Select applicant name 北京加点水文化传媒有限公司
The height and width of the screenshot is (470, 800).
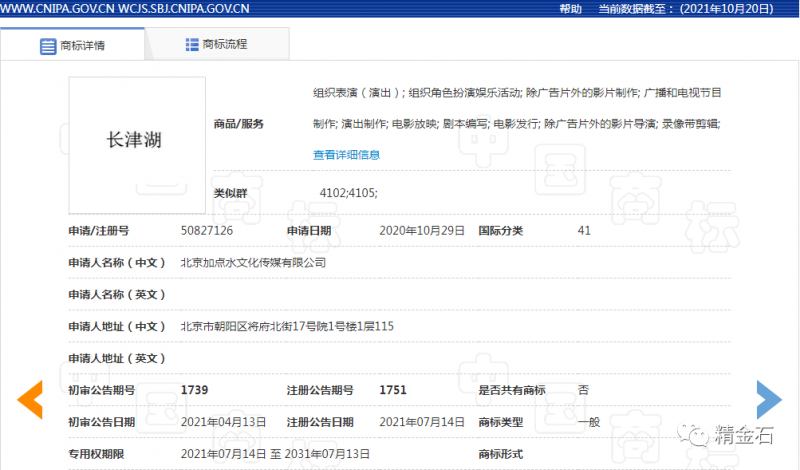pos(253,263)
